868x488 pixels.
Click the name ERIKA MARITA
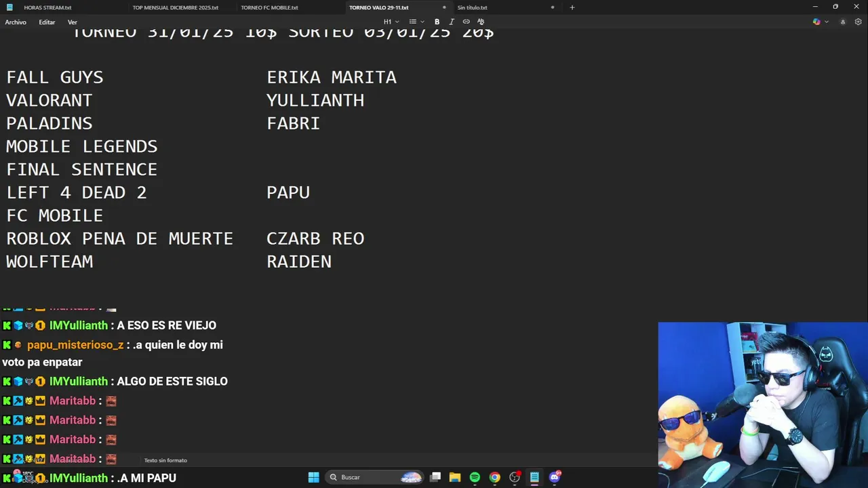click(x=332, y=77)
